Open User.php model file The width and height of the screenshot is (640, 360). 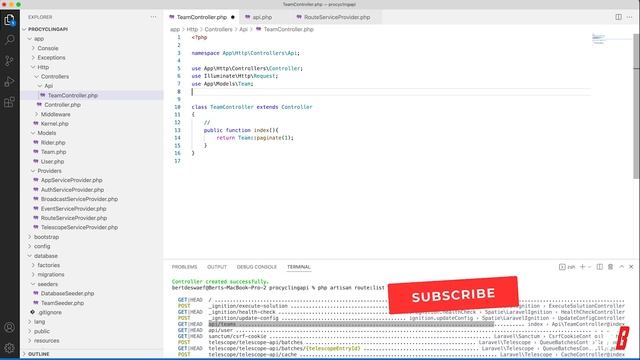coord(53,161)
